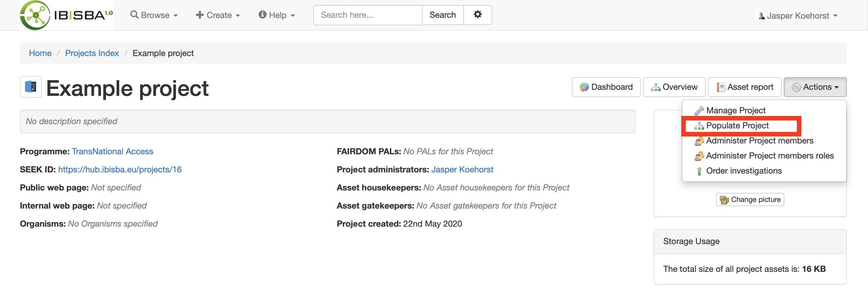Focus the Search here input field
868x305 pixels.
pyautogui.click(x=368, y=15)
